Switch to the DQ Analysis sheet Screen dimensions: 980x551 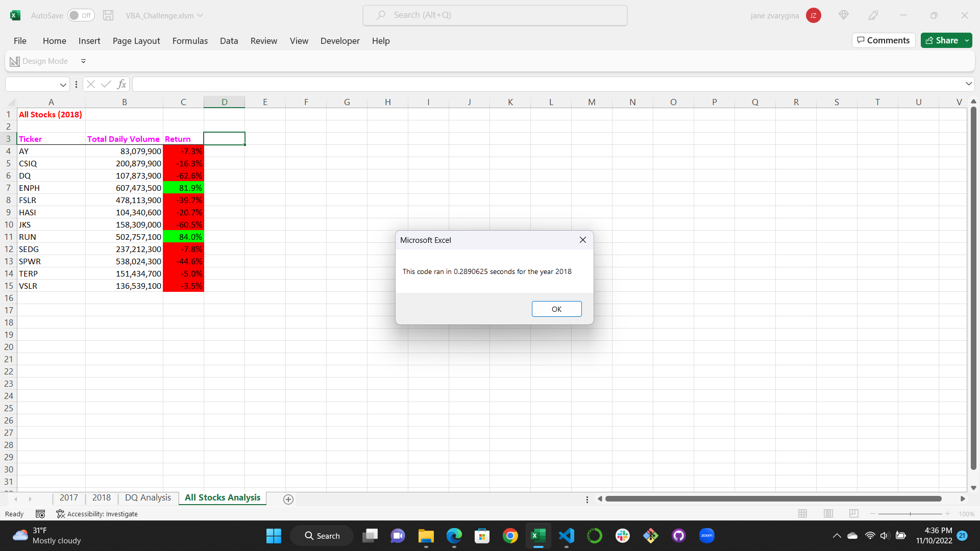pos(148,497)
